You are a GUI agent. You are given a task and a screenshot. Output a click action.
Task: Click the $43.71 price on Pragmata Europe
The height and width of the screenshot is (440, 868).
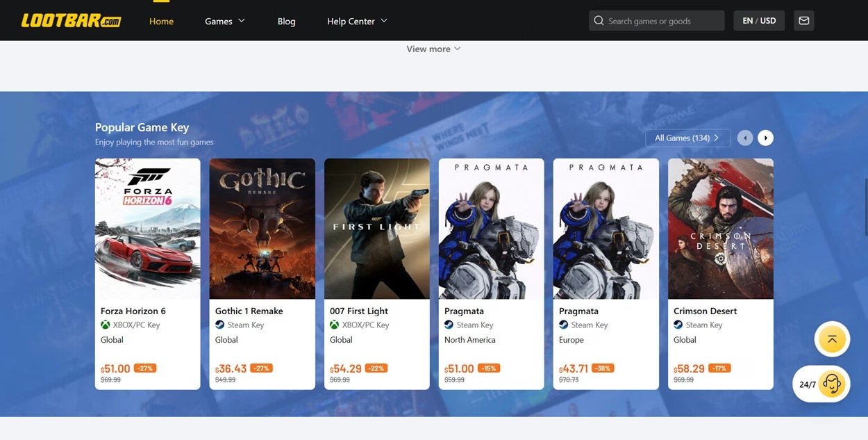574,368
